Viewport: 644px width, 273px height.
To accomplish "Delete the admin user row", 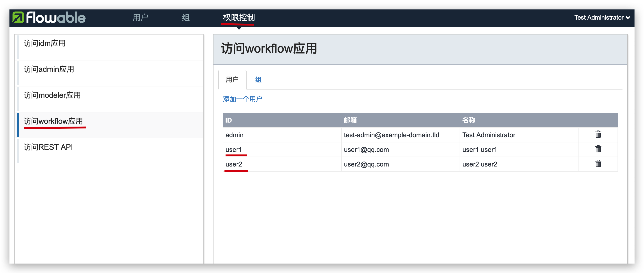I will coord(598,134).
